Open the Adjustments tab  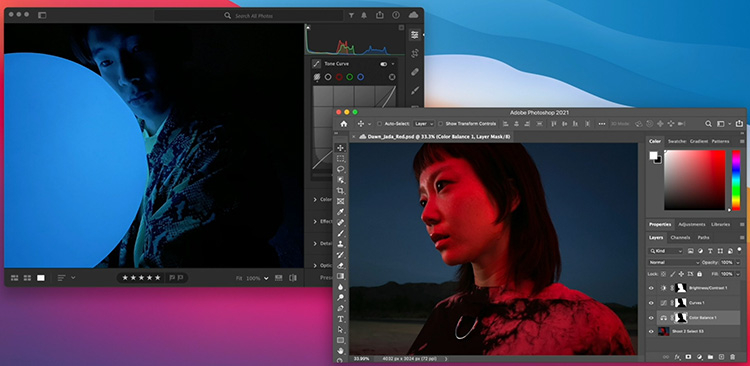click(x=692, y=224)
